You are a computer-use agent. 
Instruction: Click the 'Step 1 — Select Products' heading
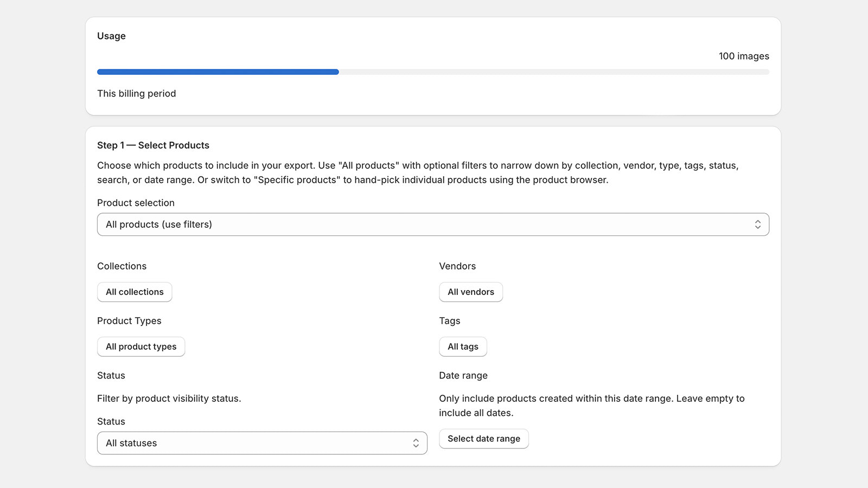(153, 145)
